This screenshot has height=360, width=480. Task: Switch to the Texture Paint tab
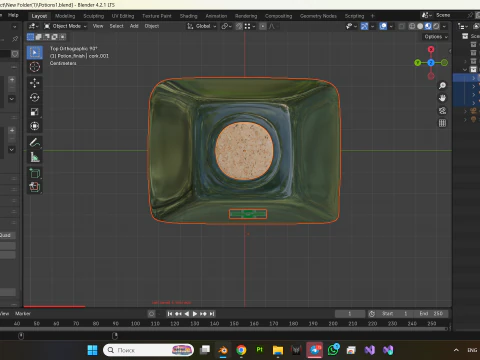click(x=157, y=16)
